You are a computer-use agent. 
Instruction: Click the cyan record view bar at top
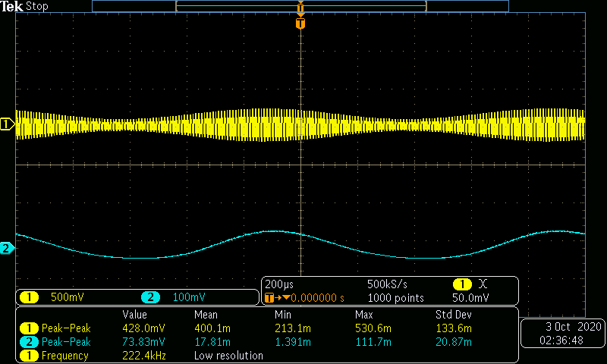click(x=301, y=6)
